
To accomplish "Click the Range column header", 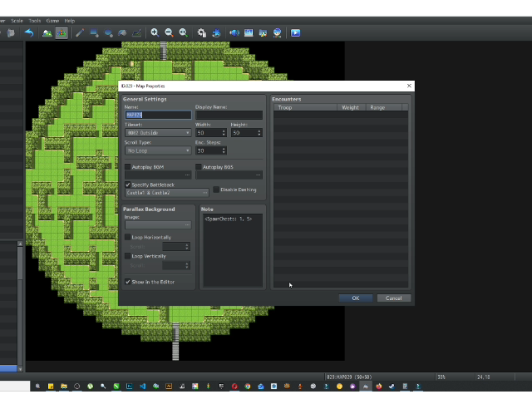I will 384,107.
